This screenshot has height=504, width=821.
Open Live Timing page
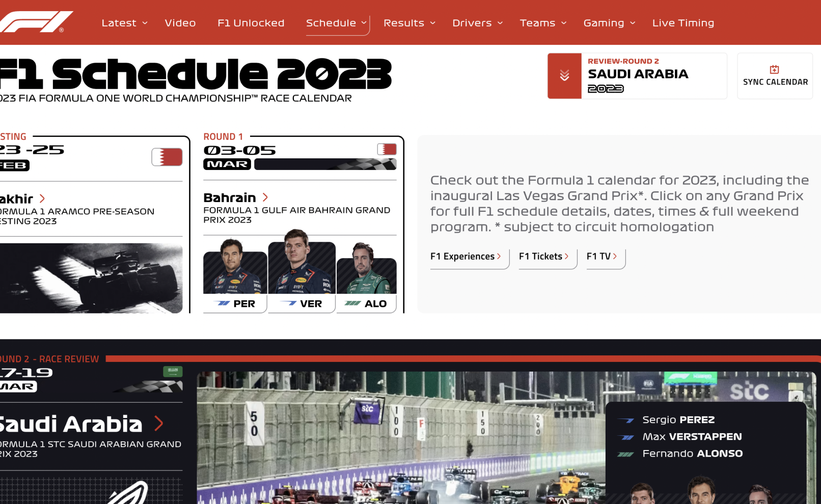[x=683, y=23]
